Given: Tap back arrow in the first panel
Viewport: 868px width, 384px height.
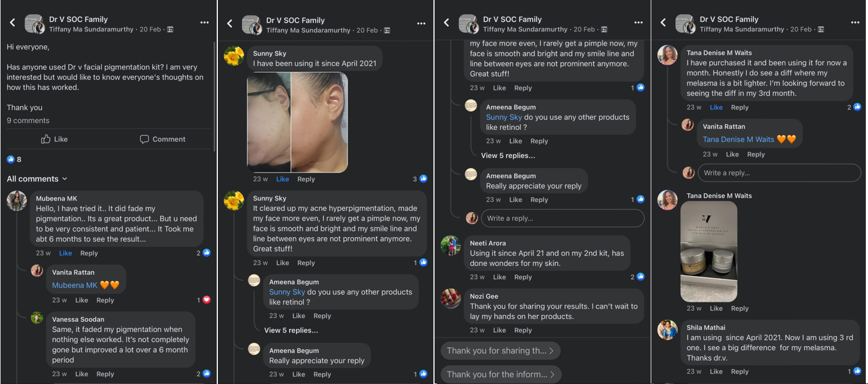Looking at the screenshot, I should (x=13, y=22).
